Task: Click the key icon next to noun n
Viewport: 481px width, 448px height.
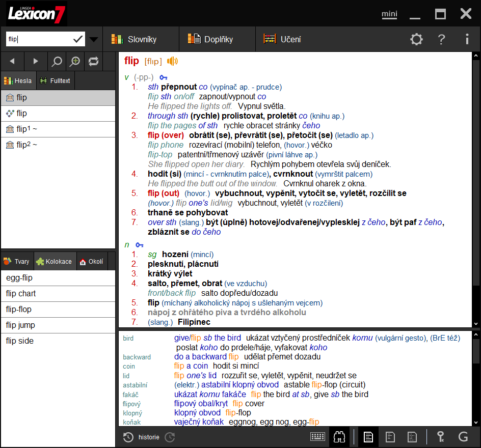Action: (x=140, y=245)
